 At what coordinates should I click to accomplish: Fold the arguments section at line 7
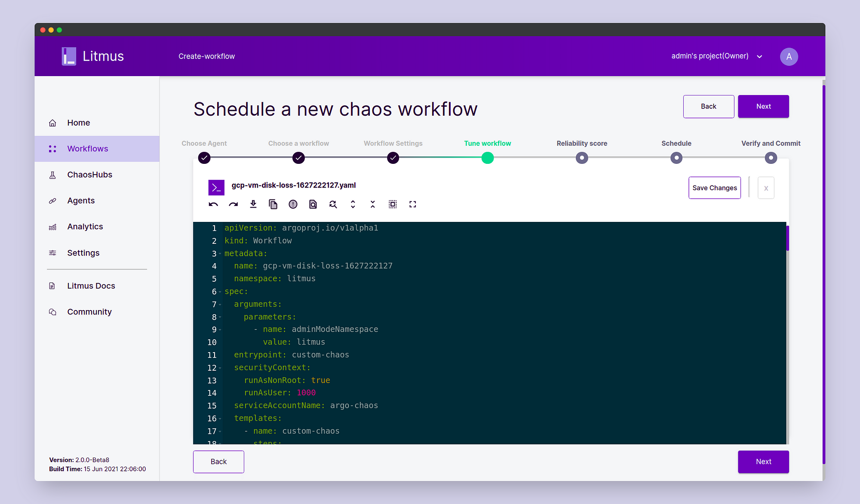220,304
